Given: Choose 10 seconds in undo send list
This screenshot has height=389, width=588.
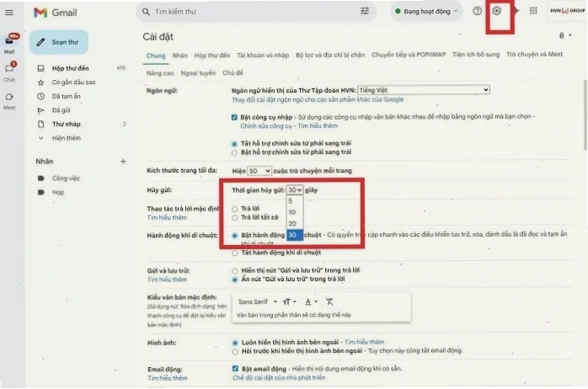Looking at the screenshot, I should pos(295,212).
